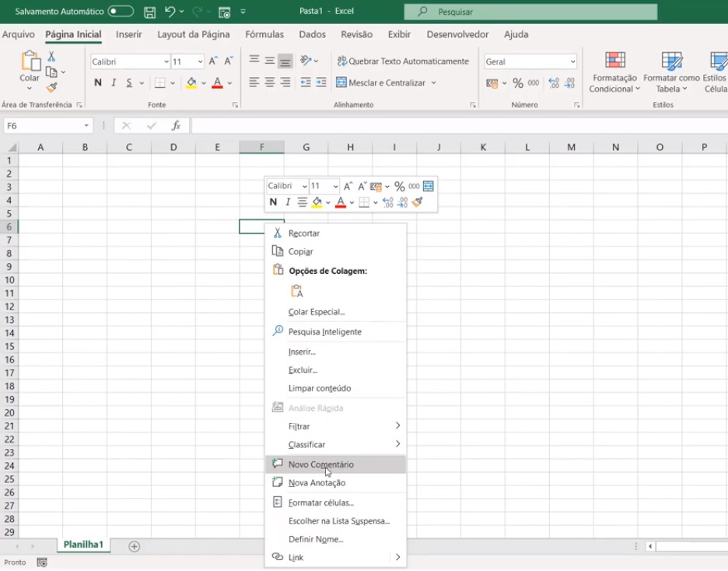Click the insert function fx icon
Screen dimensions: 728x571
click(x=176, y=126)
